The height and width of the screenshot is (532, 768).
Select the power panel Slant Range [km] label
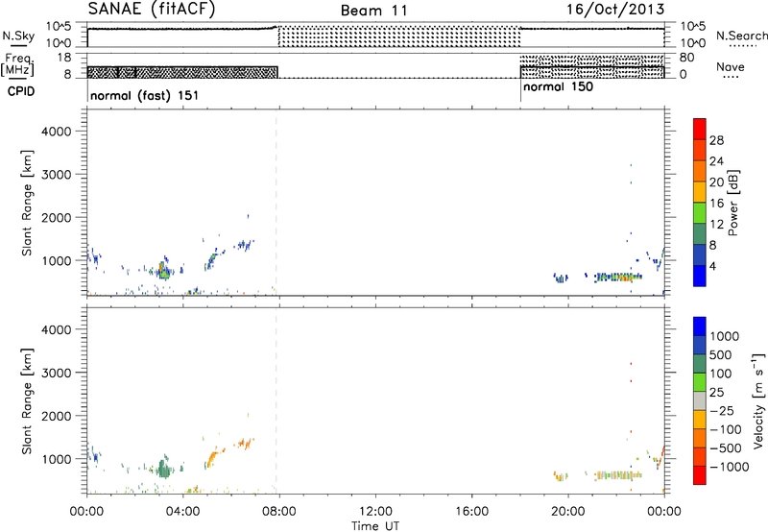(27, 203)
